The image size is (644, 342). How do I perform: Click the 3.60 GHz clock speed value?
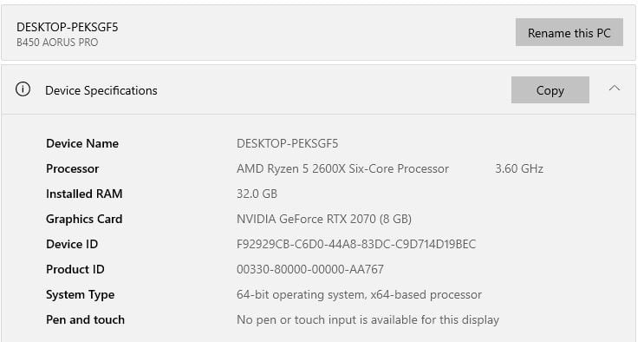pos(519,168)
